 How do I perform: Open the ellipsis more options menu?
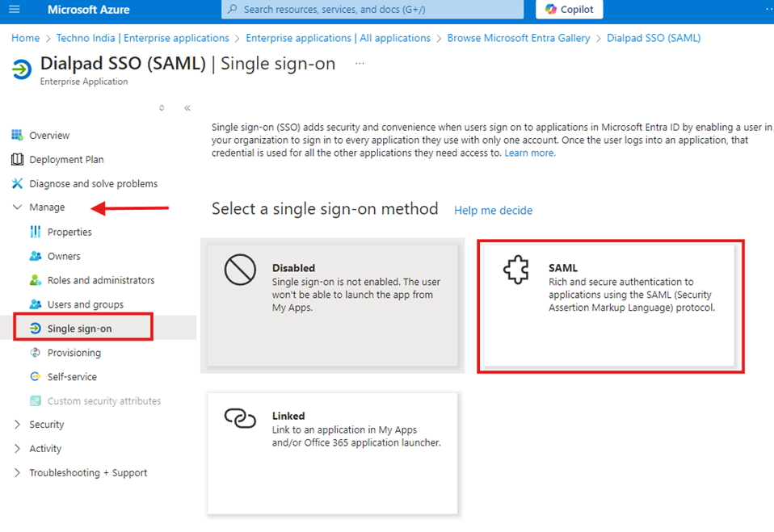(x=360, y=63)
